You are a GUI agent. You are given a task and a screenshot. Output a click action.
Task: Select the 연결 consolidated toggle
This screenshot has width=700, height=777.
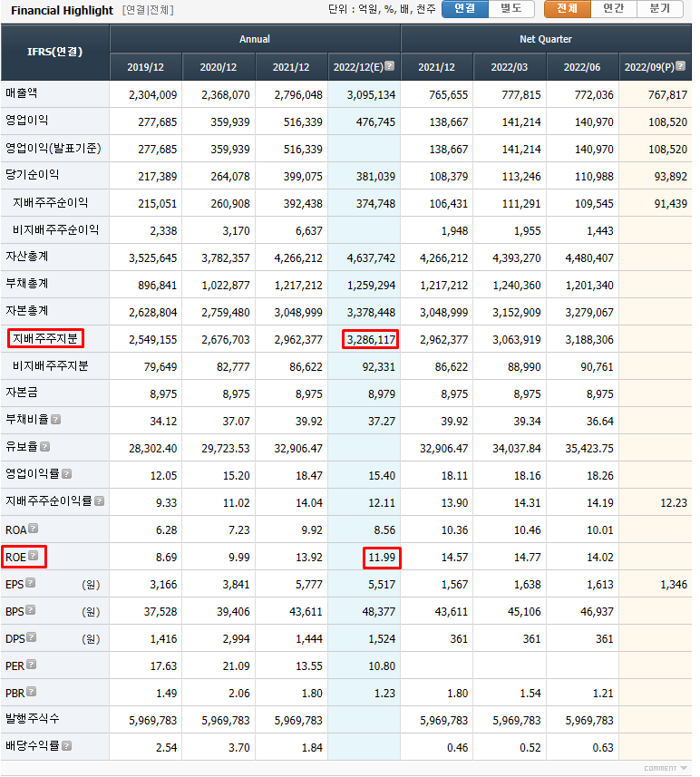point(465,9)
